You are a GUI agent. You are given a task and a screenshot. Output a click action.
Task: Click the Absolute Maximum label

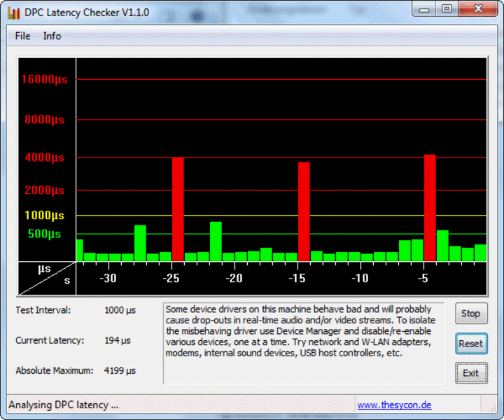pos(55,370)
